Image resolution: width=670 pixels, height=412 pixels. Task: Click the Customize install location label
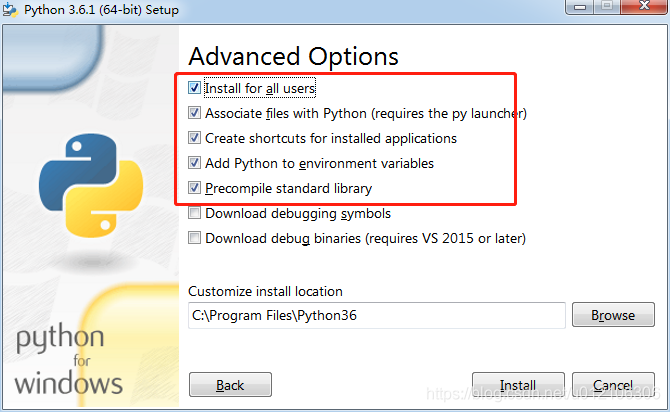pyautogui.click(x=265, y=291)
